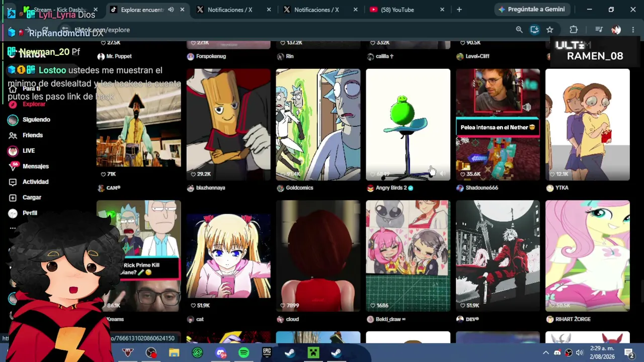Open the Friends link in sidebar
Screen dimensions: 644x362
(33, 135)
